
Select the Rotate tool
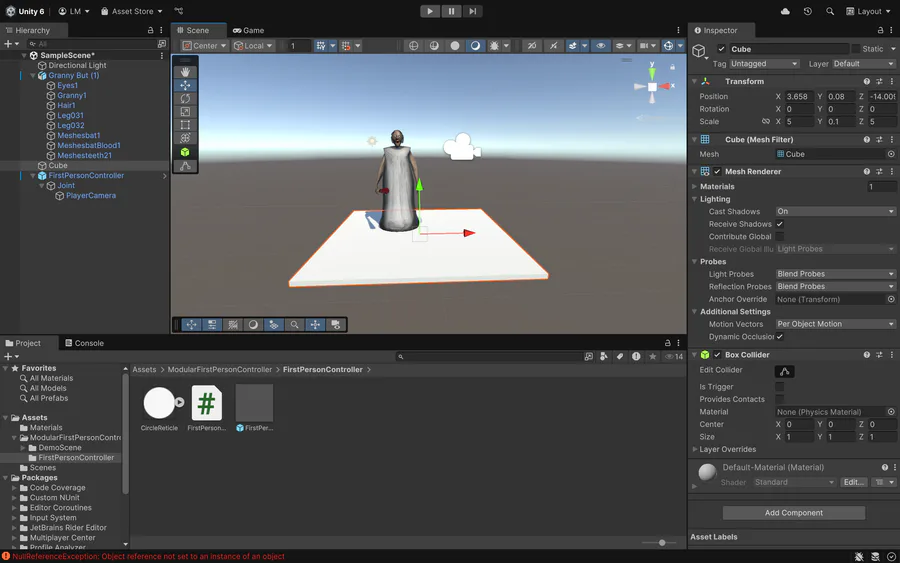(185, 98)
